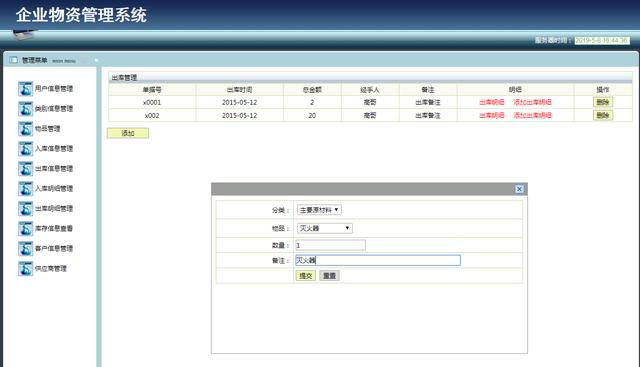The height and width of the screenshot is (367, 640).
Task: Click the x002 cell
Action: click(152, 116)
